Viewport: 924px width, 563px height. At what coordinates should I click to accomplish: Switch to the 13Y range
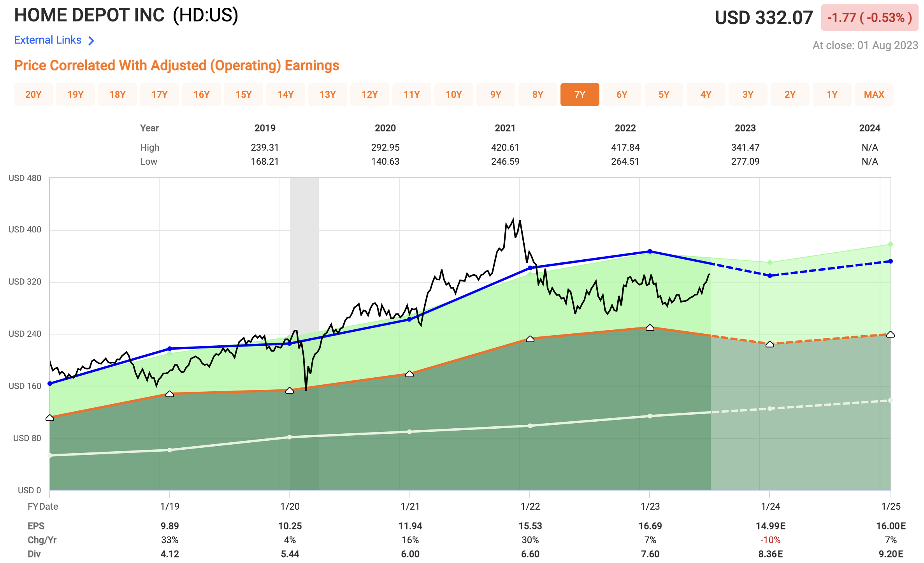[x=328, y=95]
